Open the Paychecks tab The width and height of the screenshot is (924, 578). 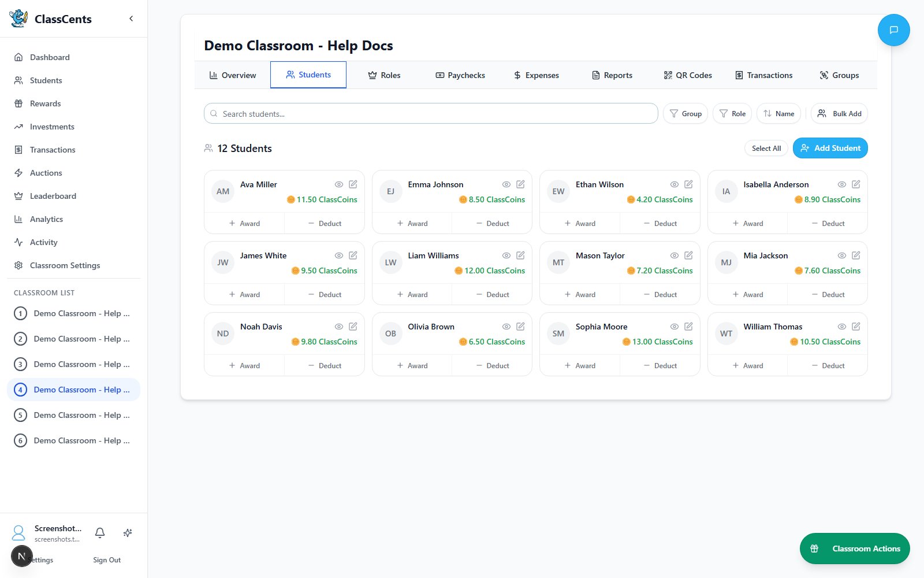click(x=460, y=75)
